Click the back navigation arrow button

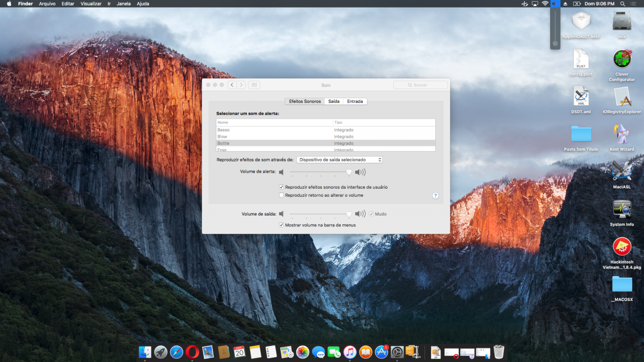click(232, 85)
